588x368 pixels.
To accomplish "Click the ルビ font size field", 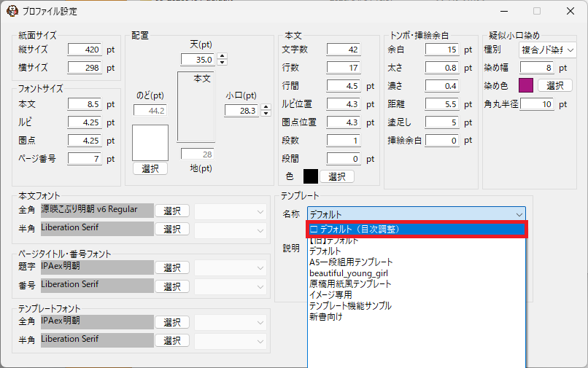I will coord(85,122).
